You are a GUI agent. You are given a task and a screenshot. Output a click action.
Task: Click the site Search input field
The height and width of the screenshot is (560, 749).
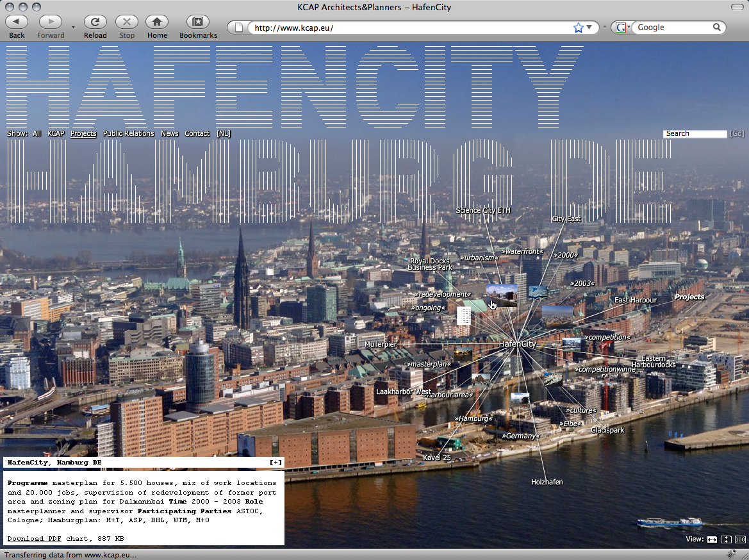(x=695, y=134)
